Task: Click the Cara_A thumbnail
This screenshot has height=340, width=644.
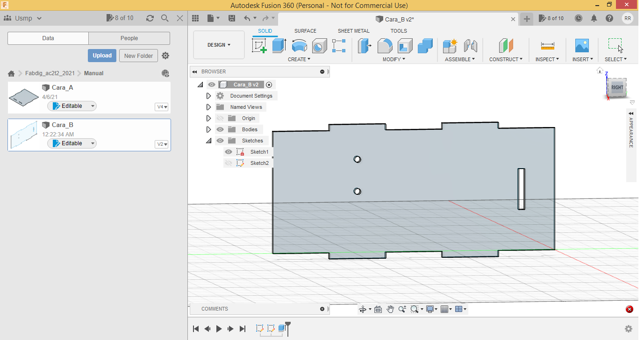Action: (x=23, y=97)
